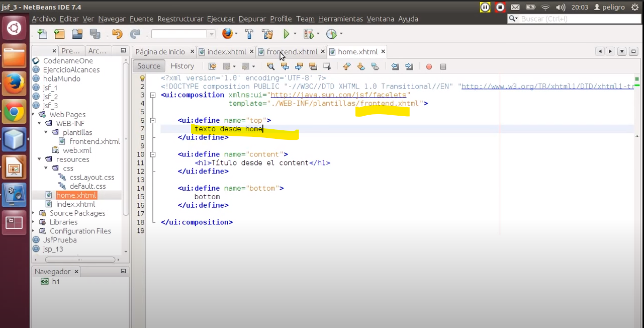This screenshot has height=328, width=644.
Task: Click Shift Line Left icon
Action: pos(395,66)
